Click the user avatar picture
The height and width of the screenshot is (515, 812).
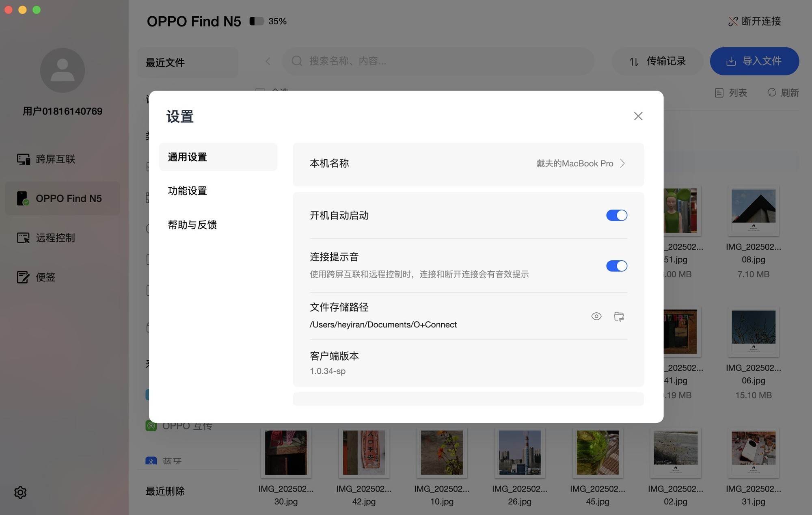tap(63, 70)
